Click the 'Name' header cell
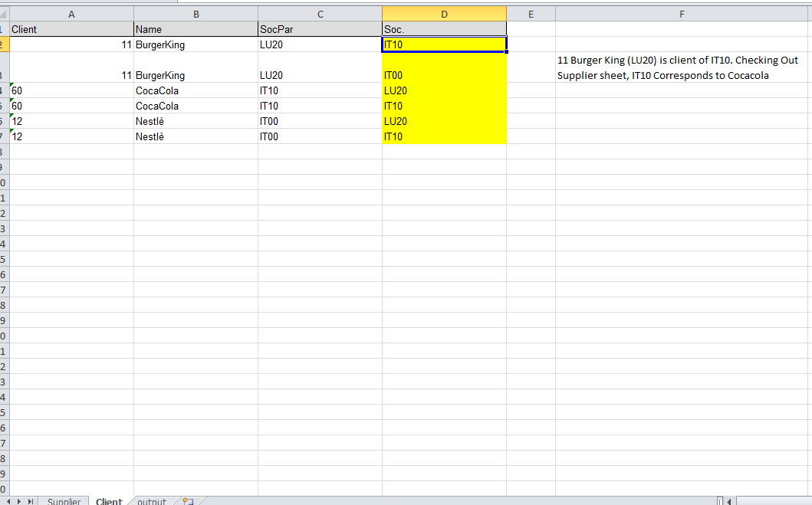The height and width of the screenshot is (505, 812). (196, 29)
